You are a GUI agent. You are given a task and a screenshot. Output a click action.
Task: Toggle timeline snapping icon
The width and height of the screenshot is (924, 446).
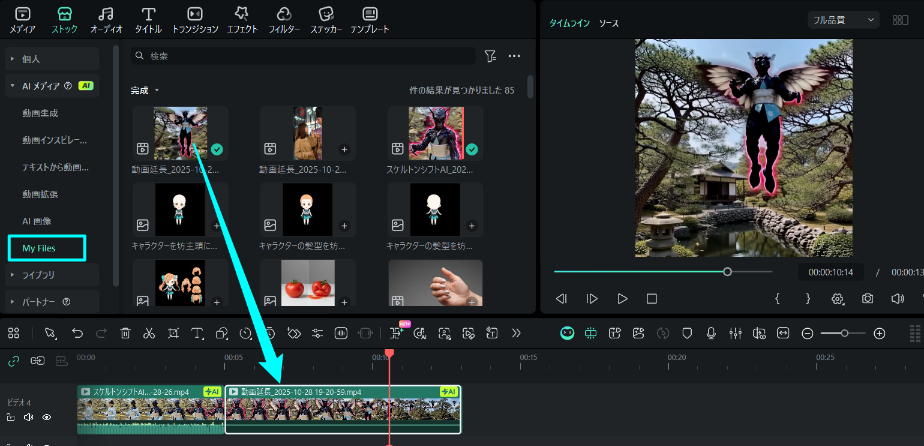coord(591,333)
